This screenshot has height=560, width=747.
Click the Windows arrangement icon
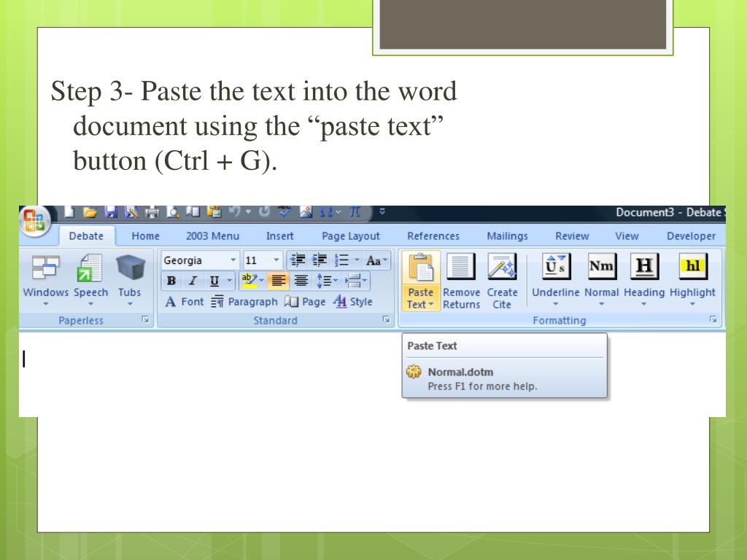pos(46,268)
